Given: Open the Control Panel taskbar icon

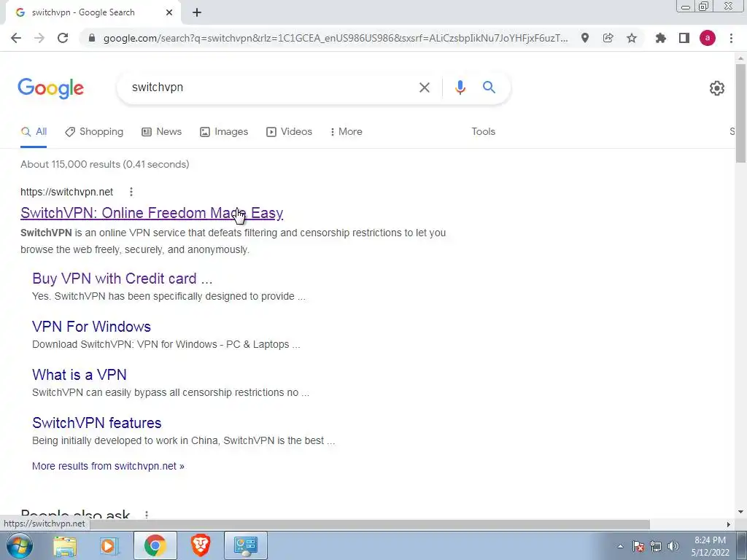Looking at the screenshot, I should [246, 545].
